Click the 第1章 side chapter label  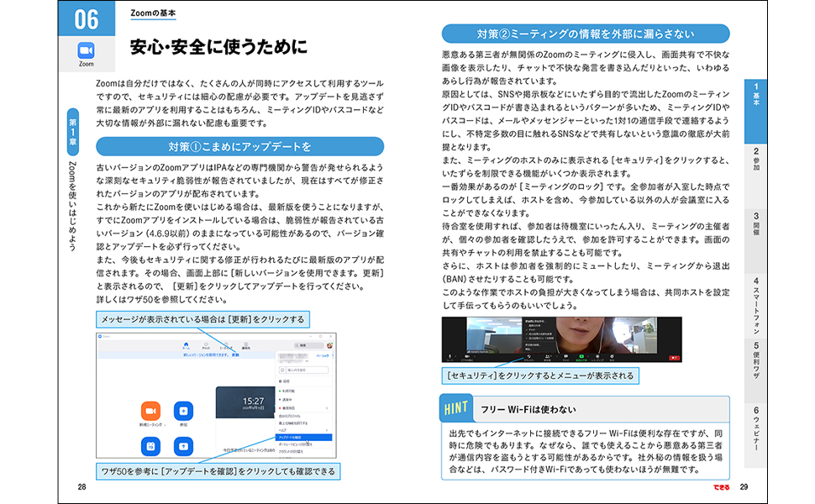(x=73, y=132)
